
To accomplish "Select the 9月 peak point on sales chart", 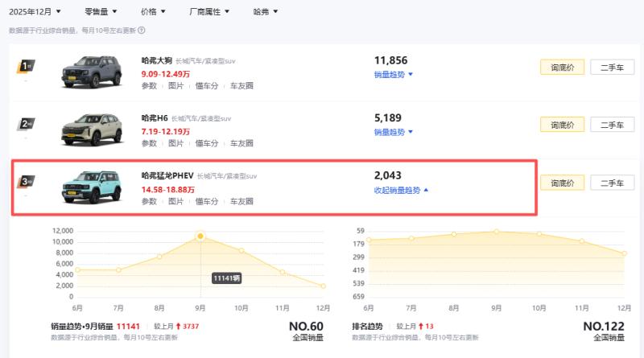I will (200, 236).
